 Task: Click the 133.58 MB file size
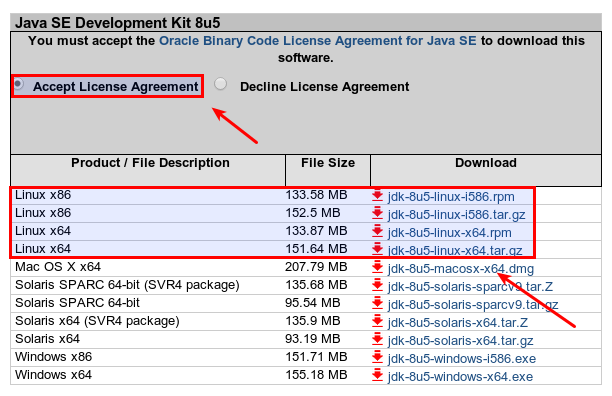pyautogui.click(x=316, y=195)
